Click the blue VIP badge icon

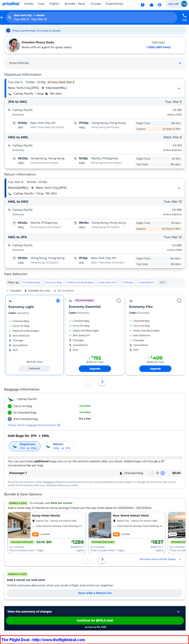click(x=184, y=4)
